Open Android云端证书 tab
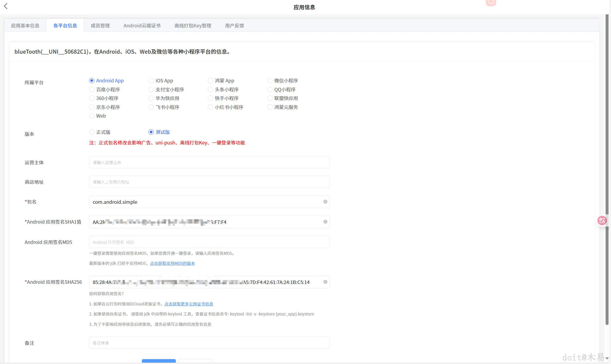 [142, 25]
